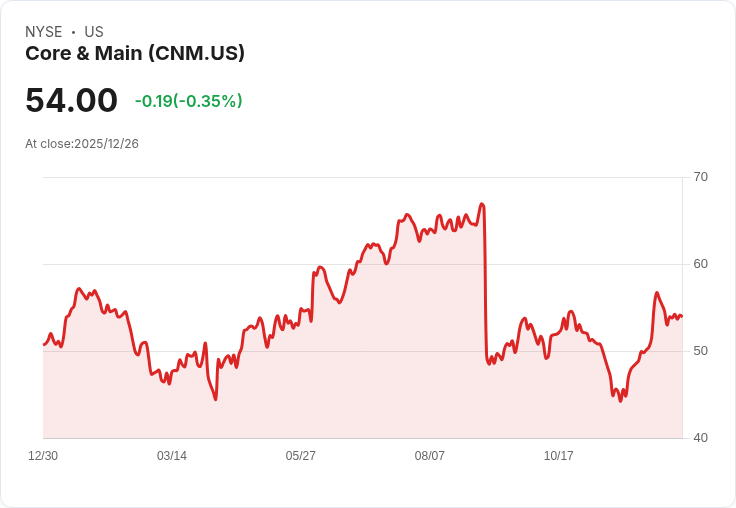Click the US market label
This screenshot has width=736, height=508.
tap(94, 32)
